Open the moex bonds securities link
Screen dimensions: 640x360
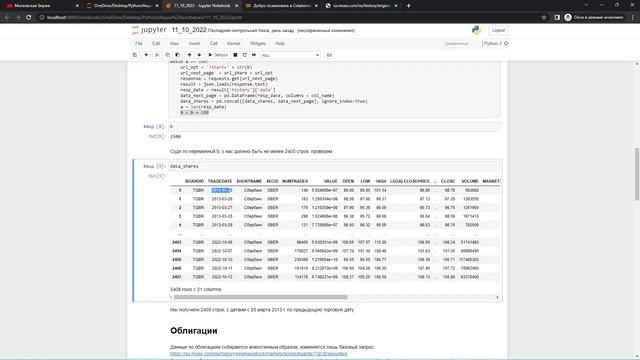[259, 353]
